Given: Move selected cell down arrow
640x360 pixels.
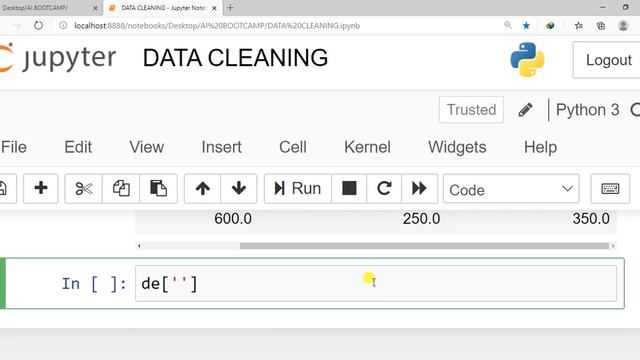Looking at the screenshot, I should tap(239, 189).
